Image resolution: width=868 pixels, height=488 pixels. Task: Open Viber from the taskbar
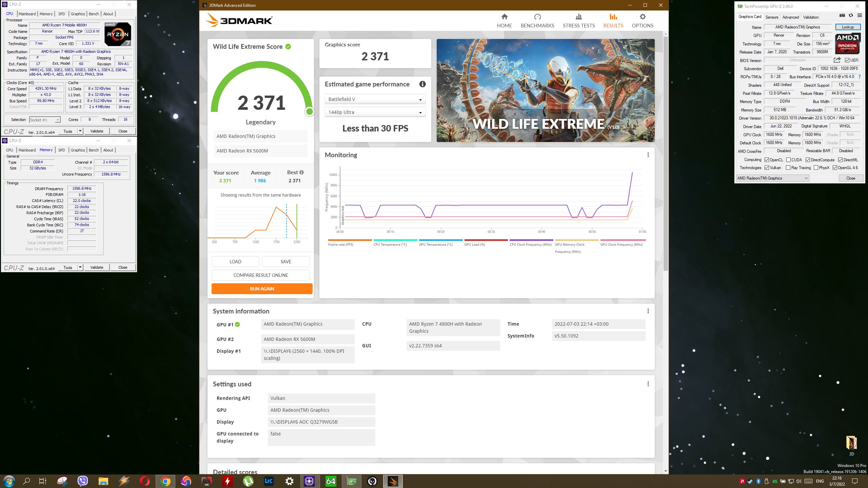pyautogui.click(x=82, y=481)
